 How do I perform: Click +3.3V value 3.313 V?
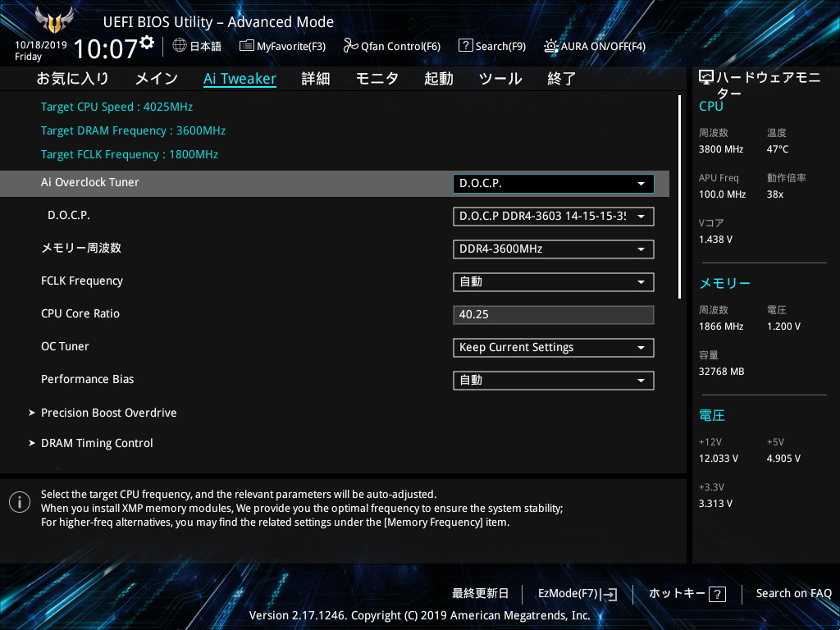tap(715, 504)
